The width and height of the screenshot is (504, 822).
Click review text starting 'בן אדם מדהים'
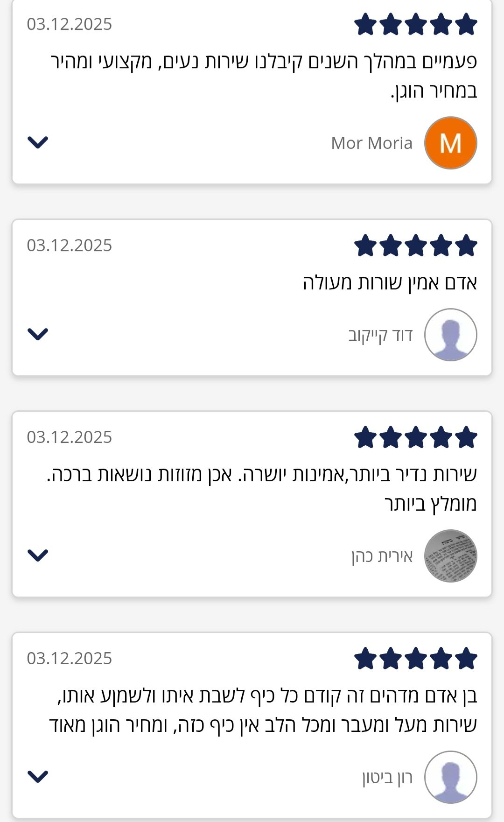264,710
